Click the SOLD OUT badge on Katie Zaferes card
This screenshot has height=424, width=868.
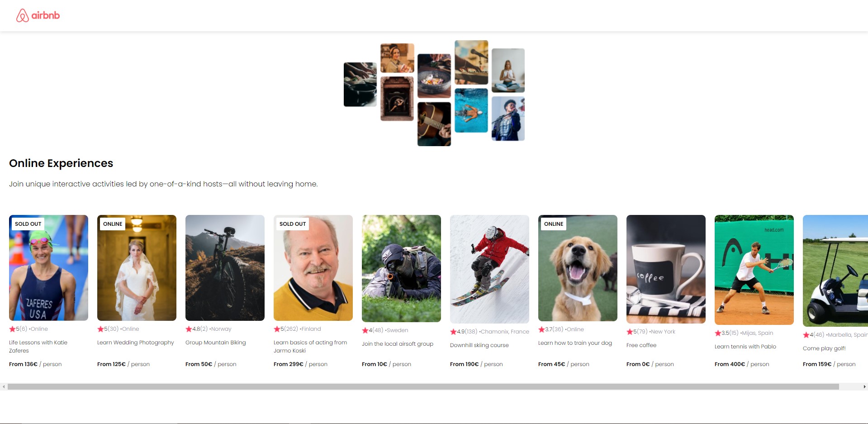pos(28,224)
